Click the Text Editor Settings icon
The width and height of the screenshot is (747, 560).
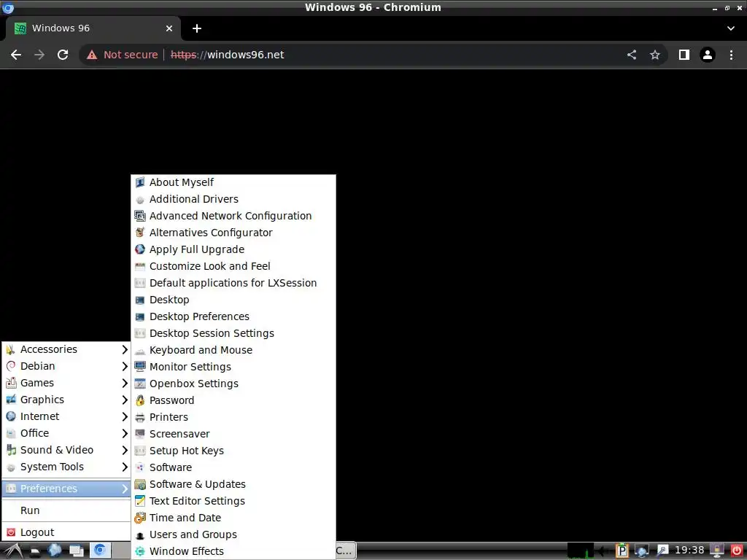[139, 501]
